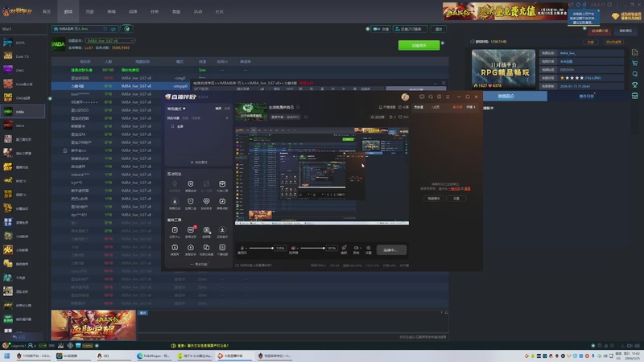Click the favorite button above the map details
Viewport: 644px width, 362px height.
[x=590, y=42]
